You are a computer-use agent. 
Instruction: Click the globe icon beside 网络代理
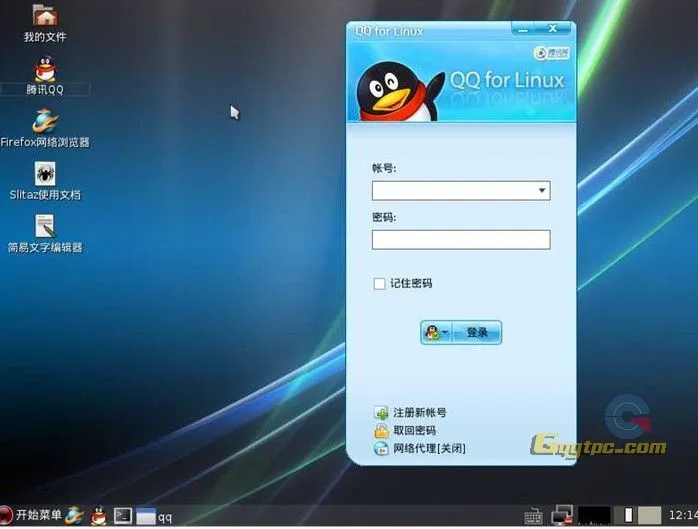[381, 448]
